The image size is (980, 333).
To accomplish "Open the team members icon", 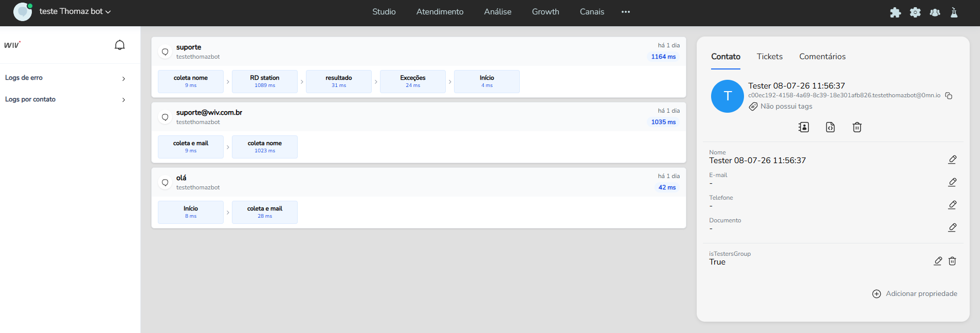I will click(935, 12).
